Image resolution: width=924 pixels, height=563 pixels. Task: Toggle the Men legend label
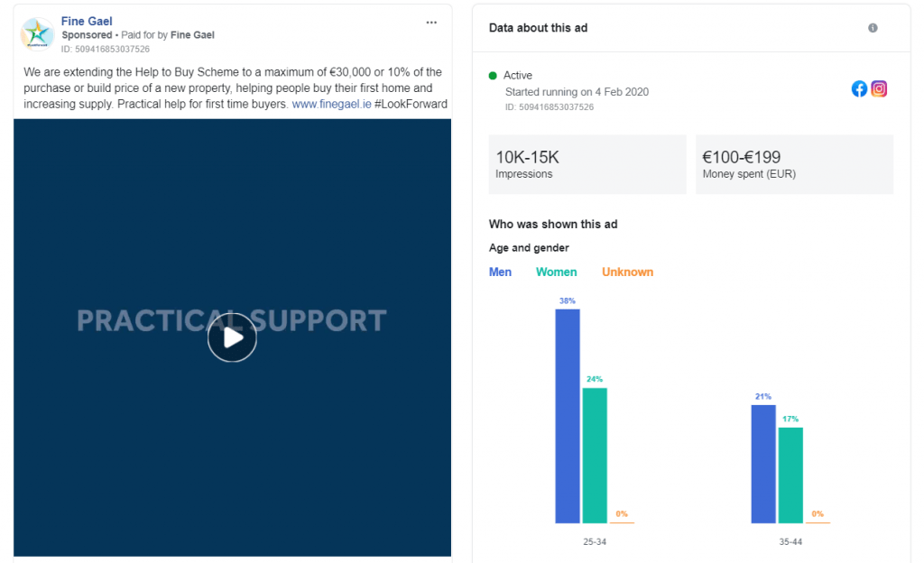point(500,272)
